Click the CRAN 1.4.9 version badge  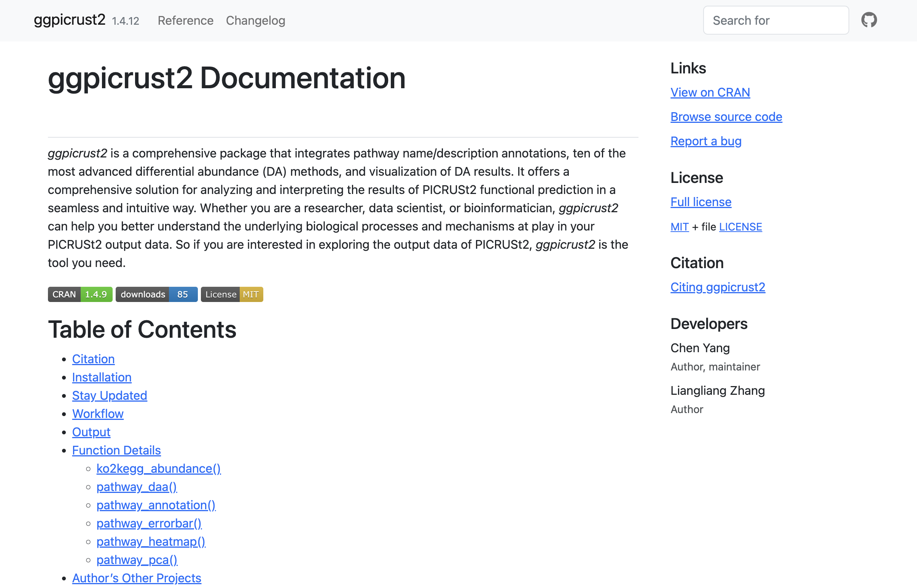click(80, 294)
